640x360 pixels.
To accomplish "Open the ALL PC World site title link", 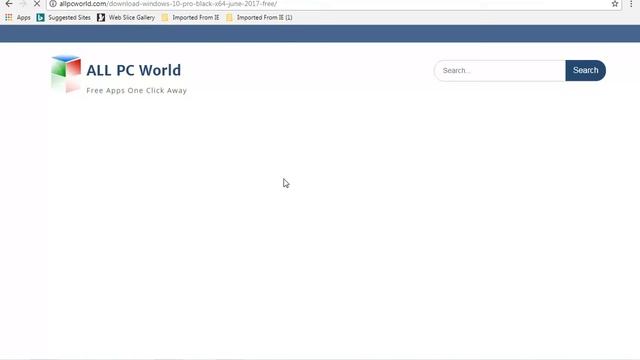I will pyautogui.click(x=133, y=70).
